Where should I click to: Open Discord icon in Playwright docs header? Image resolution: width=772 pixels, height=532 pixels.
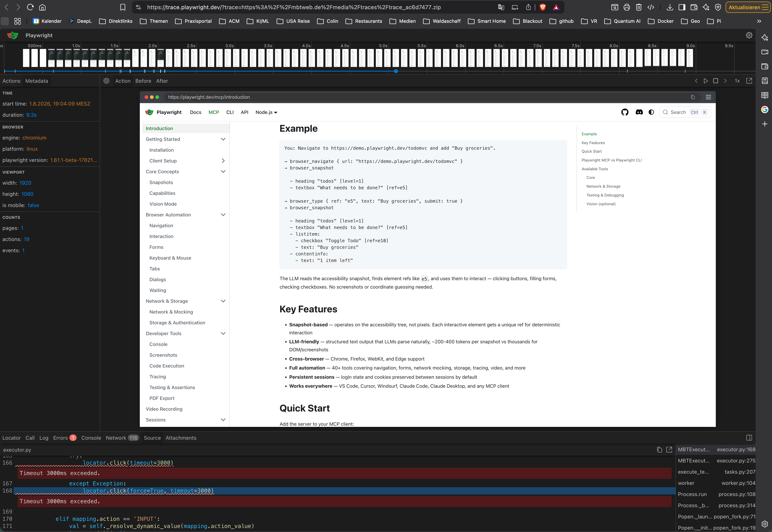coord(639,112)
